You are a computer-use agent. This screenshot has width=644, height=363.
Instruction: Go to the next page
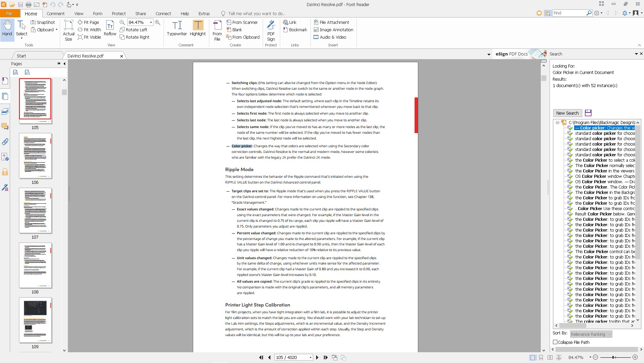317,358
